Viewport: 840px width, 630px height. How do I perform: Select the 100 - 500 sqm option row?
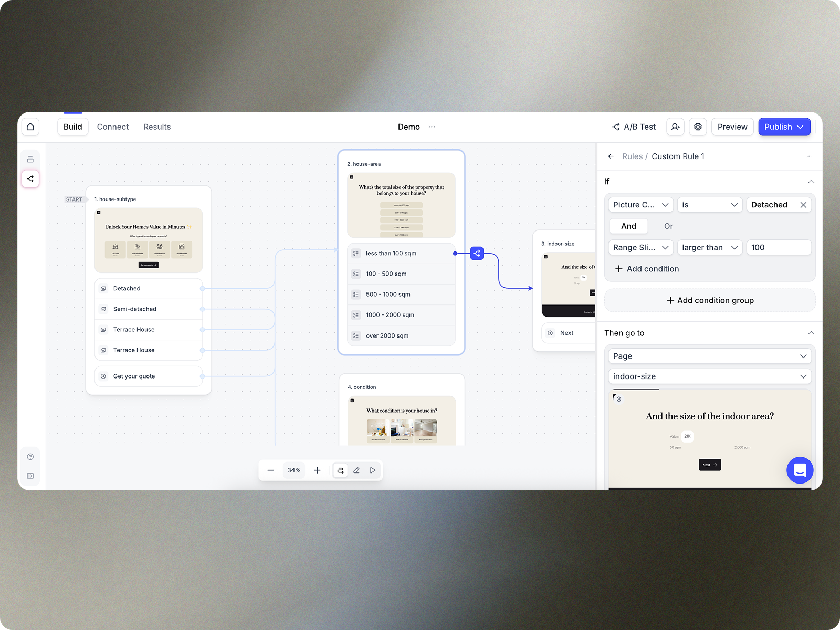point(401,274)
